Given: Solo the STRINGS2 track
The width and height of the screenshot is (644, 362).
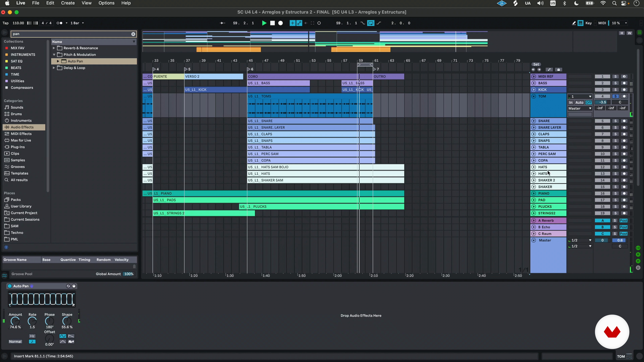Looking at the screenshot, I should click(x=615, y=213).
